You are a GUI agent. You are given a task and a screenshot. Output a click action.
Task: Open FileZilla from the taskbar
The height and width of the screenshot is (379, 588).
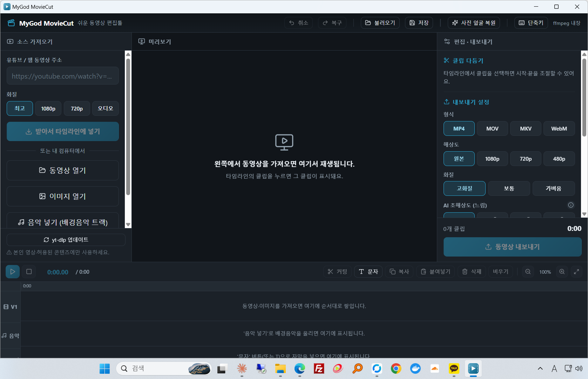pos(319,368)
